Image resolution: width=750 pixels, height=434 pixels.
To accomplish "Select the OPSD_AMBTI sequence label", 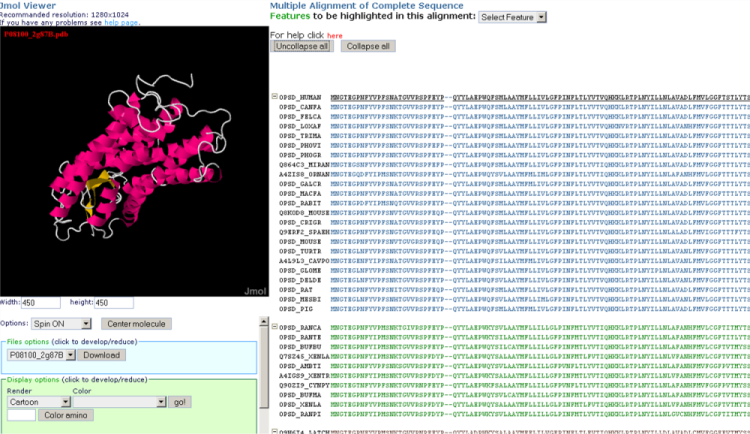I will 300,366.
